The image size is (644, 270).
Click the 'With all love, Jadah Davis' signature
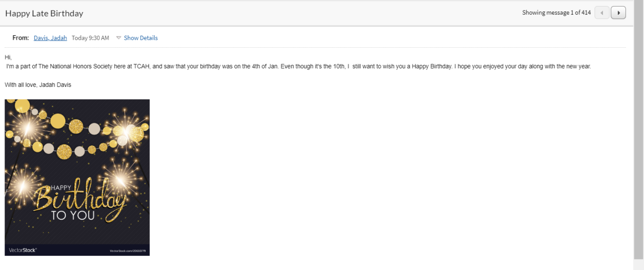point(38,85)
